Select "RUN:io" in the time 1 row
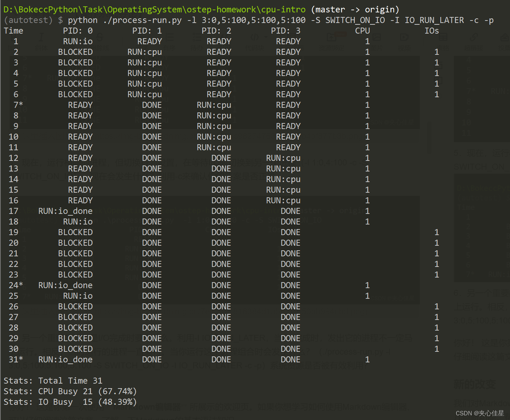The width and height of the screenshot is (510, 420). click(78, 41)
